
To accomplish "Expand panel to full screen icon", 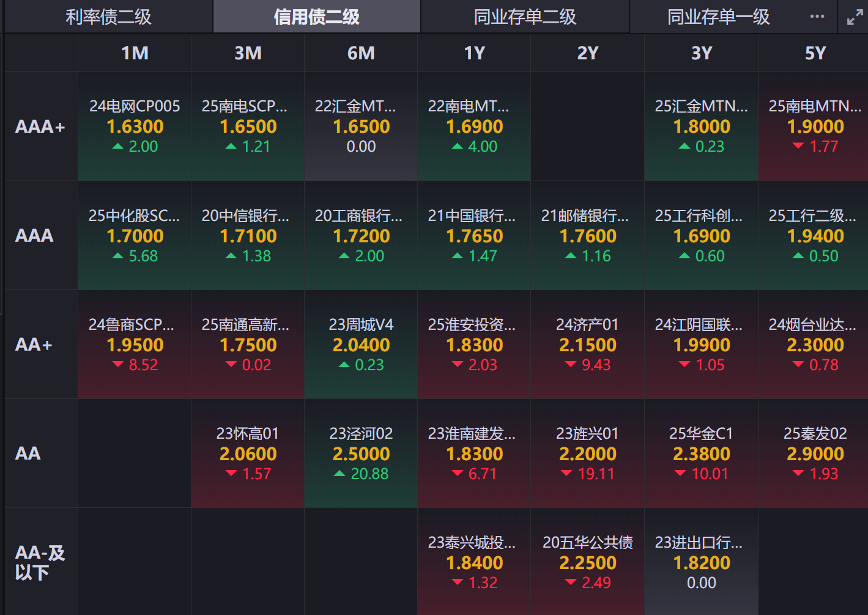I will [855, 17].
